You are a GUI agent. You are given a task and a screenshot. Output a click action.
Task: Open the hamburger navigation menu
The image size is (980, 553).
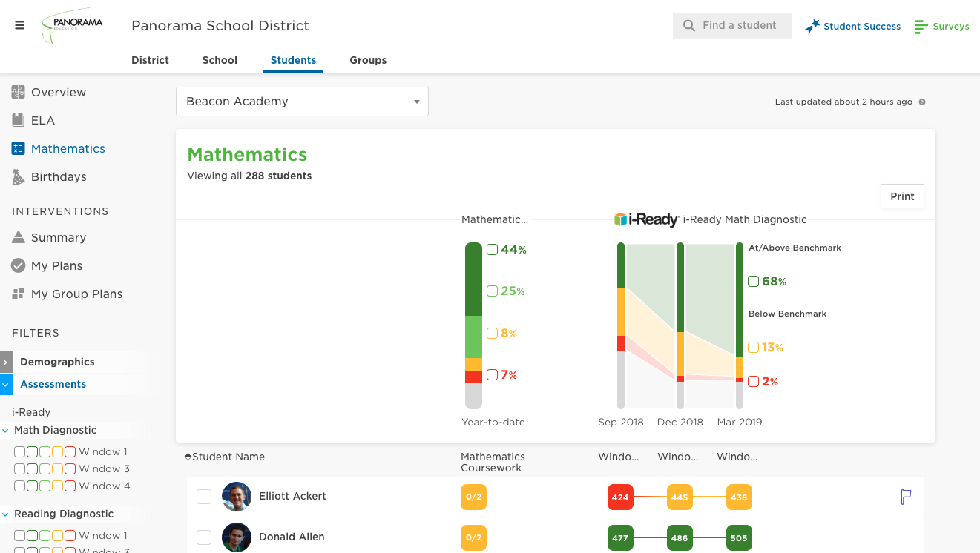point(19,25)
